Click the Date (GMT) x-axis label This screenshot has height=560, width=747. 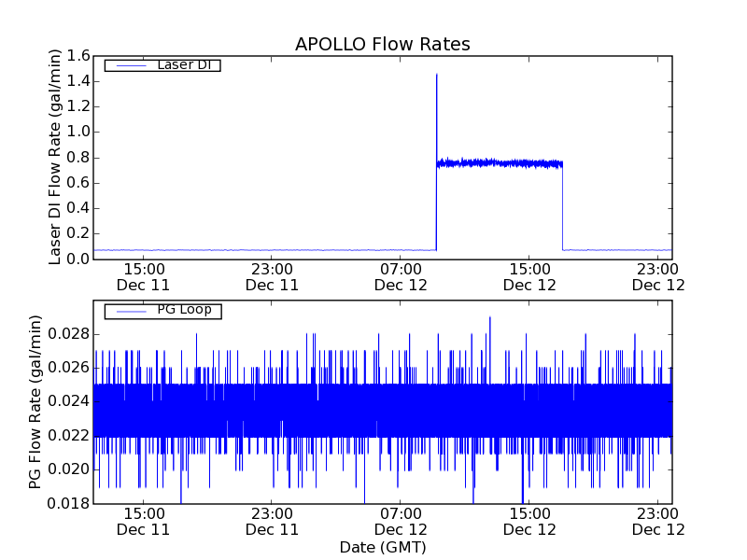[382, 547]
